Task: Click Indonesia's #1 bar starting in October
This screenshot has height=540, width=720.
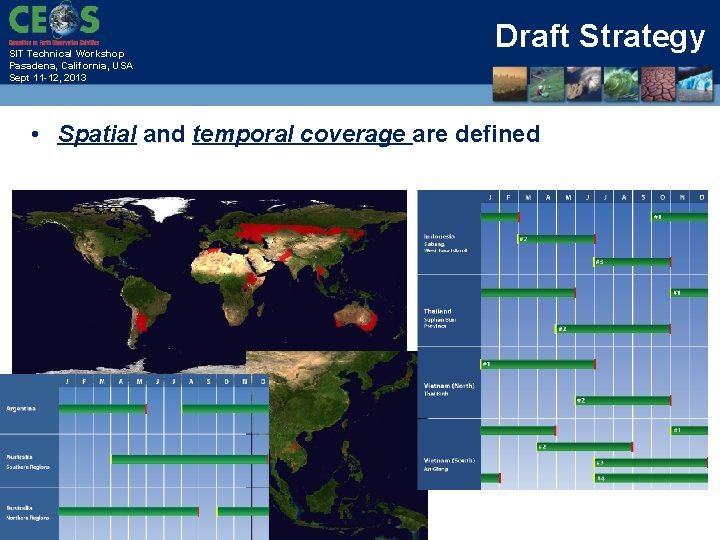Action: pyautogui.click(x=680, y=217)
